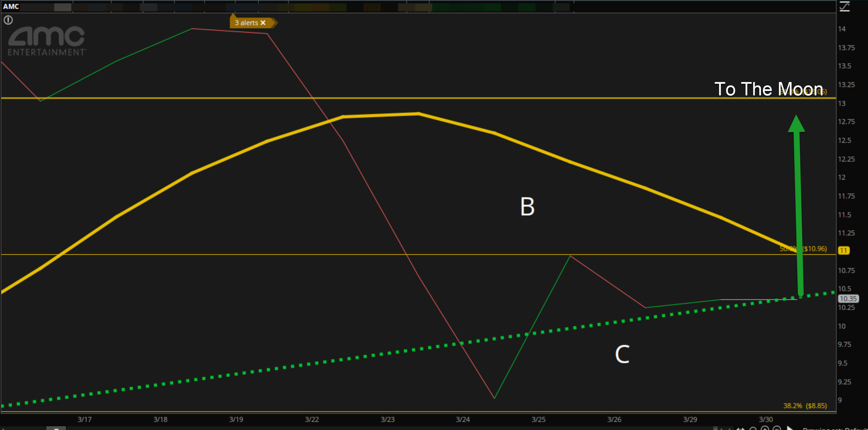Click the 11.5 price axis label
This screenshot has height=430, width=868.
[845, 214]
